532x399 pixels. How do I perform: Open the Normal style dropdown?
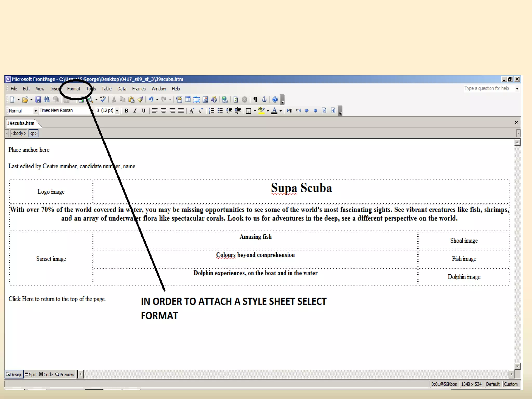[x=36, y=111]
